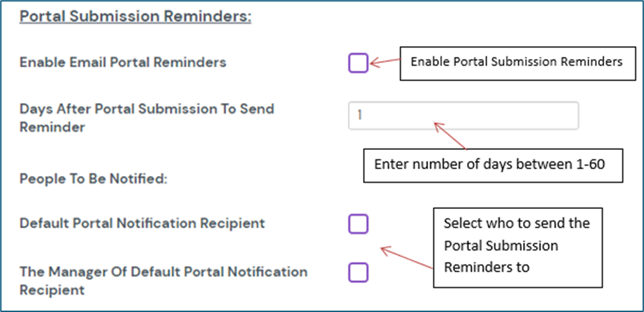Click the word Reminder below Days After label
Screen dimensions: 644x312
[52, 127]
